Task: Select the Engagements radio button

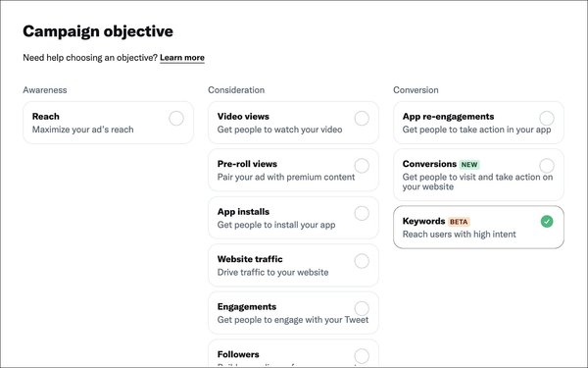Action: click(362, 308)
